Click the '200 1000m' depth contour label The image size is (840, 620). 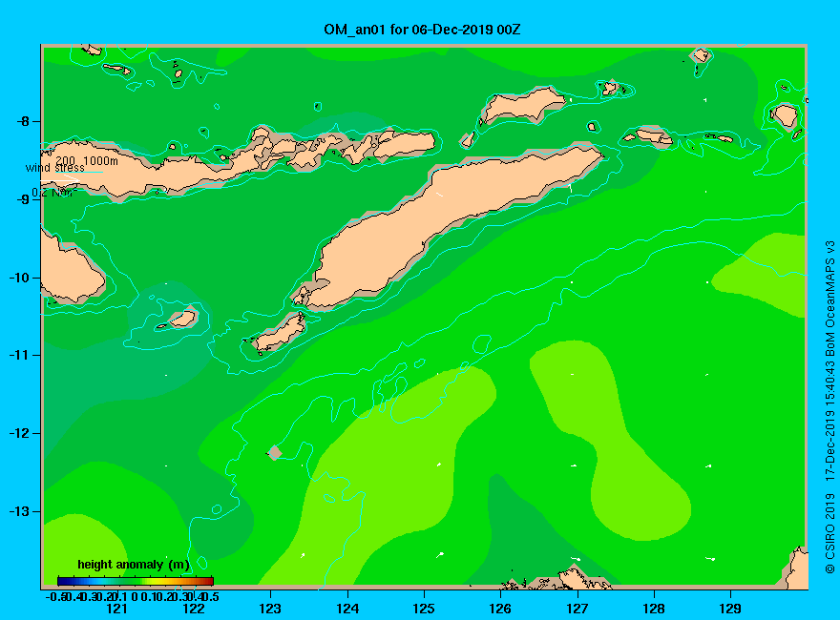87,160
